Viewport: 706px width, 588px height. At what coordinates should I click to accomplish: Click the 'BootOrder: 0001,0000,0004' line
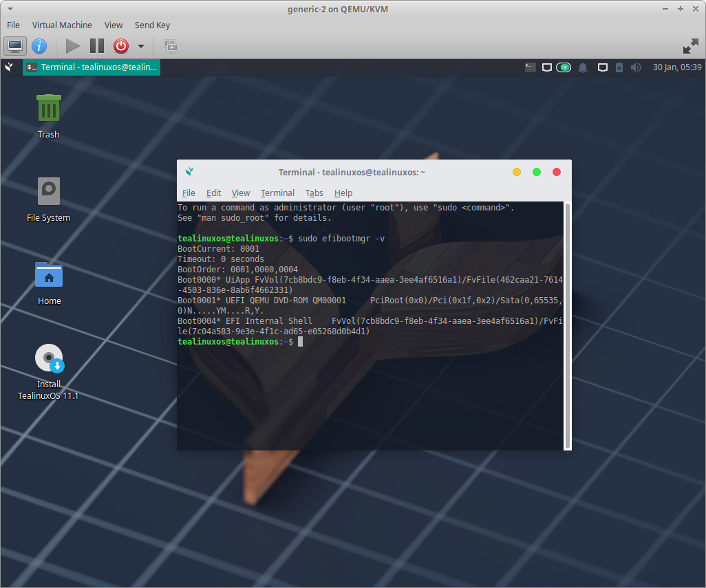237,270
